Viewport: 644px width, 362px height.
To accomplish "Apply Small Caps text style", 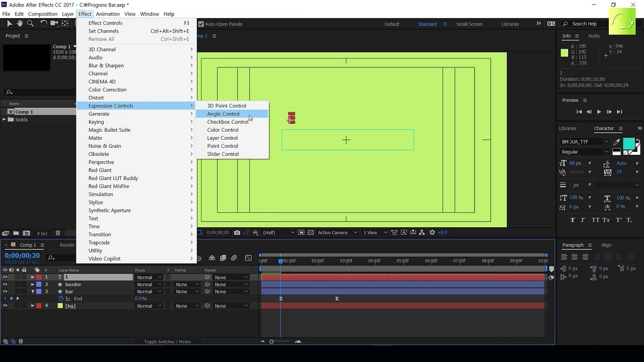I will coord(606,220).
